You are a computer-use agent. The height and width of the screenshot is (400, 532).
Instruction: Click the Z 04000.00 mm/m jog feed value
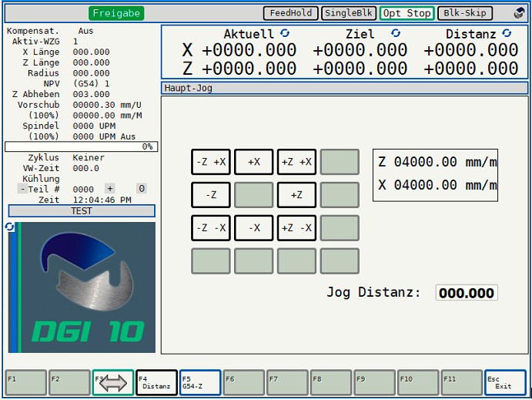tap(437, 162)
